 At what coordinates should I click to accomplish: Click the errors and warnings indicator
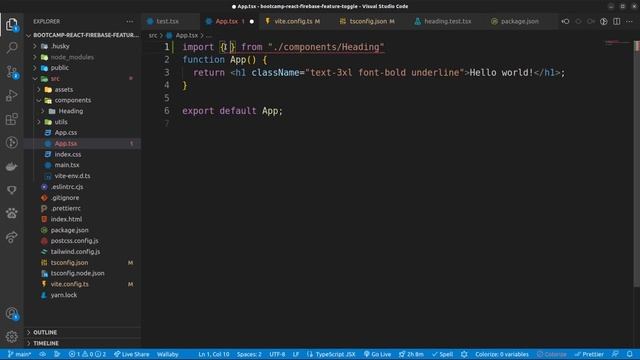click(87, 354)
